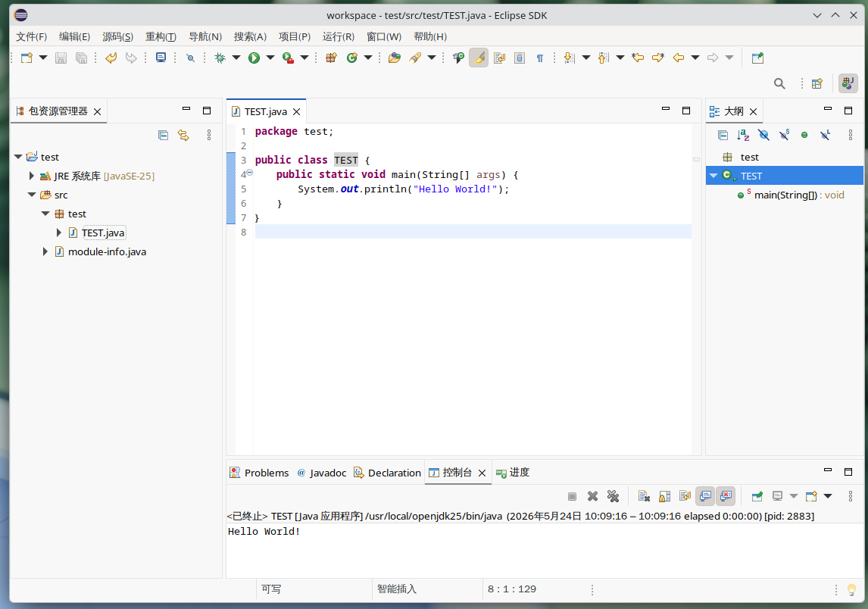Close the TEST.java editor tab
The image size is (868, 609).
[297, 112]
